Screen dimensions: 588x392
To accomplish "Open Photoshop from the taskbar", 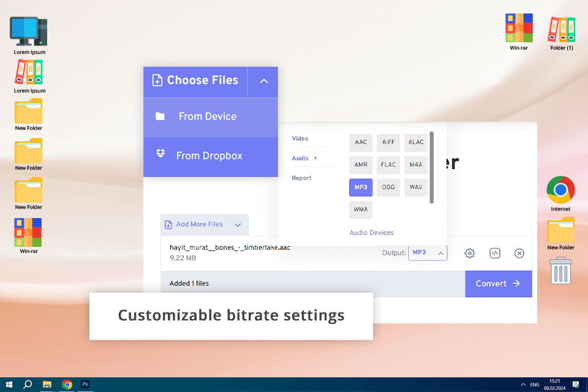I will point(85,385).
